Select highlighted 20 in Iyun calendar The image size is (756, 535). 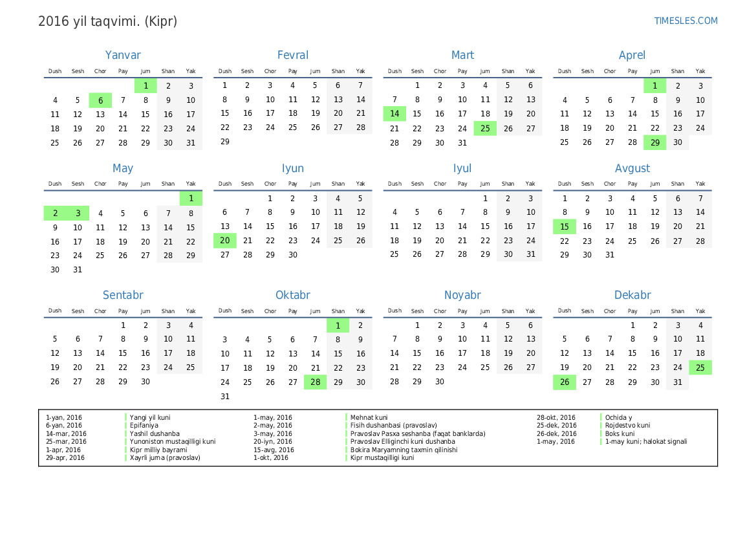coord(225,241)
